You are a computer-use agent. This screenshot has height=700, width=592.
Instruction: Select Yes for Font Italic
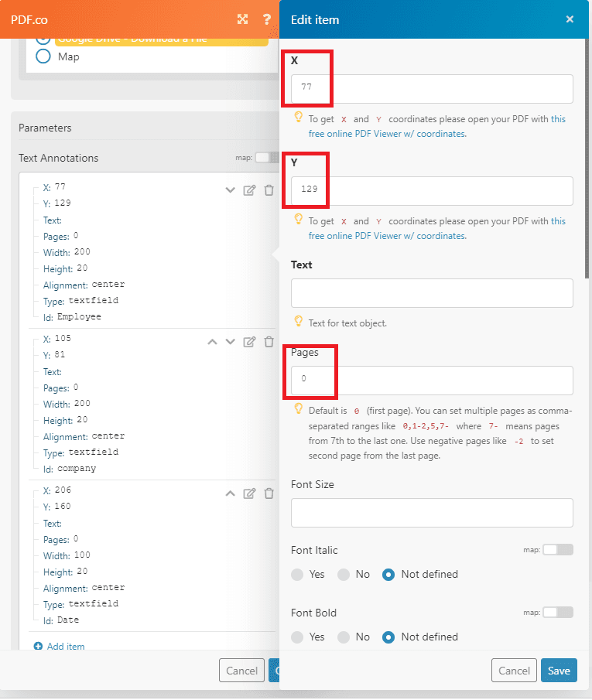298,575
